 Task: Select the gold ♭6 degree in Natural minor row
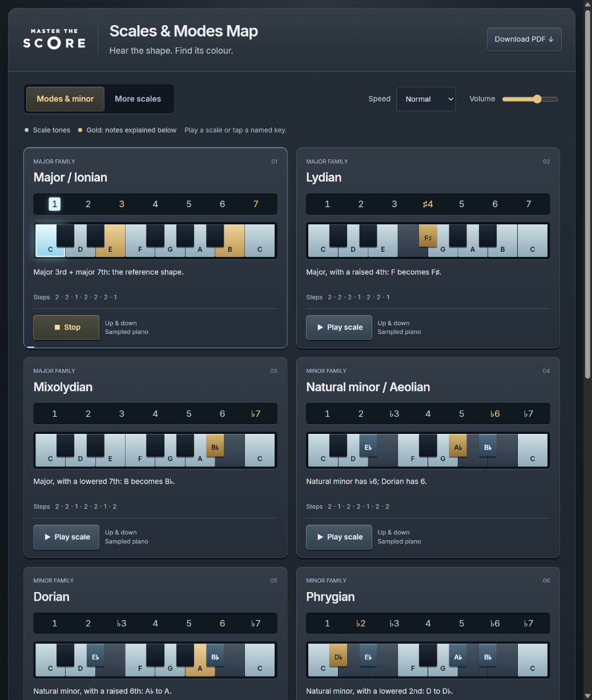click(495, 413)
